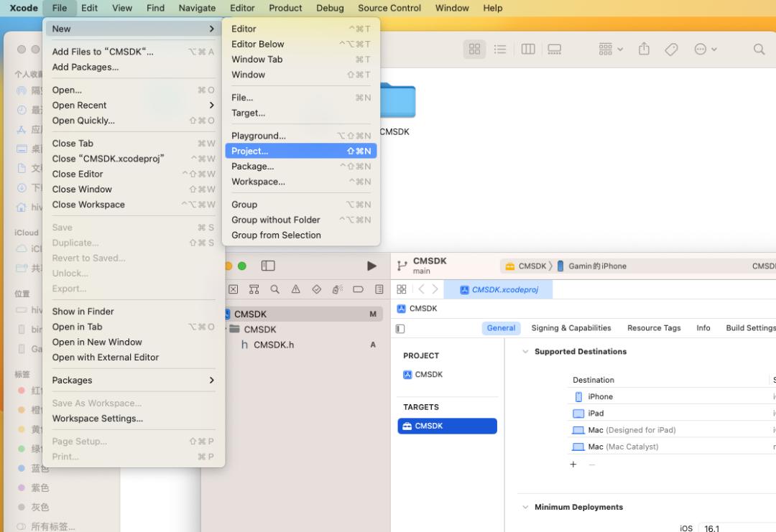This screenshot has height=532, width=776.
Task: Select the Mac (Mac Catalyst) destination row
Action: pyautogui.click(x=672, y=447)
